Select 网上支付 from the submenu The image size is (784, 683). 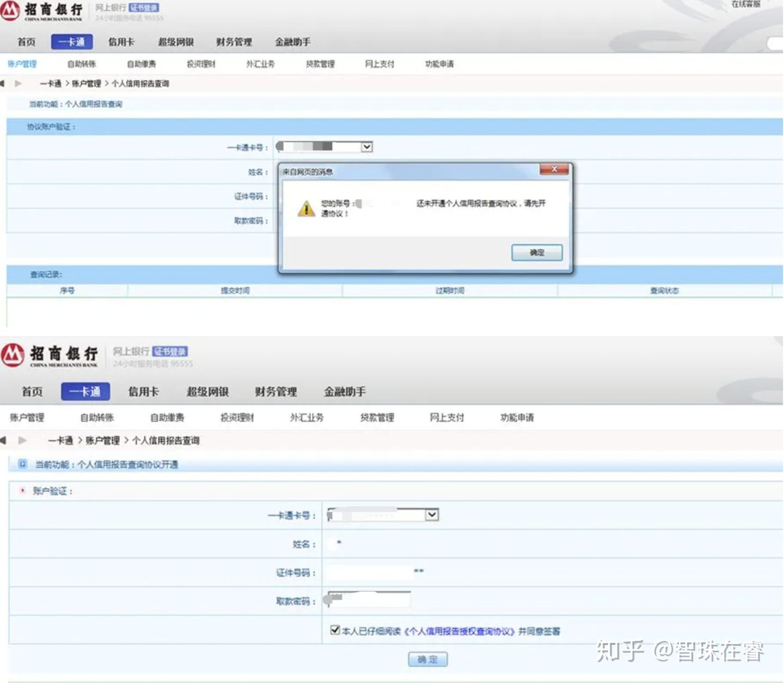[x=379, y=63]
